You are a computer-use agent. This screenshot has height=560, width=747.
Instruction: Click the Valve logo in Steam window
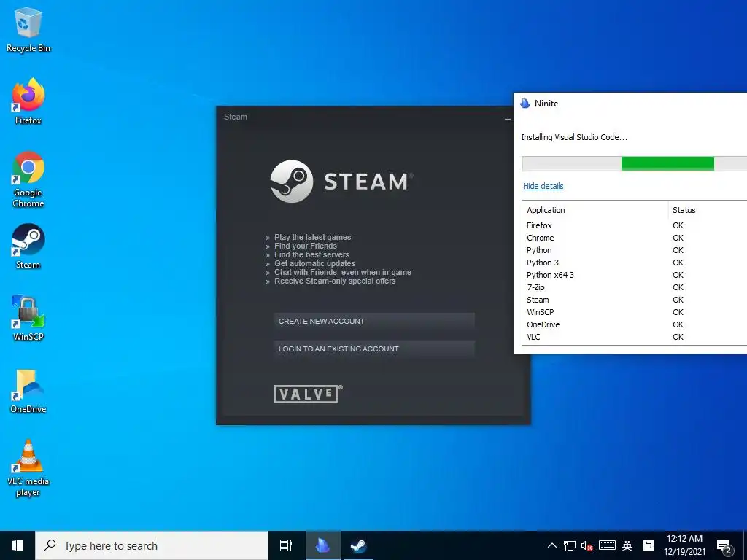pyautogui.click(x=308, y=393)
